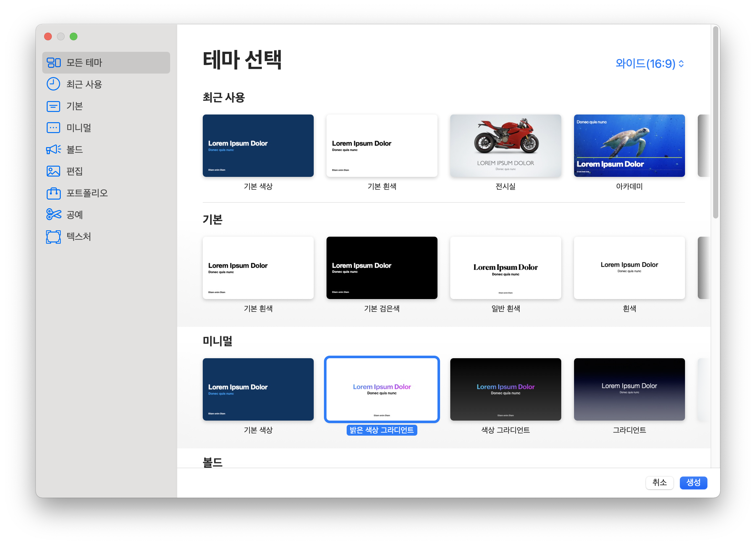
Task: Choose the 전시실 motorcycle theme thumbnail
Action: (505, 146)
